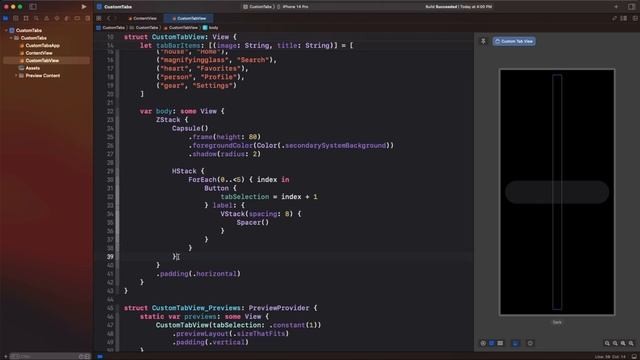Go forward with editor history arrow
This screenshot has height=360, width=640.
(x=116, y=18)
